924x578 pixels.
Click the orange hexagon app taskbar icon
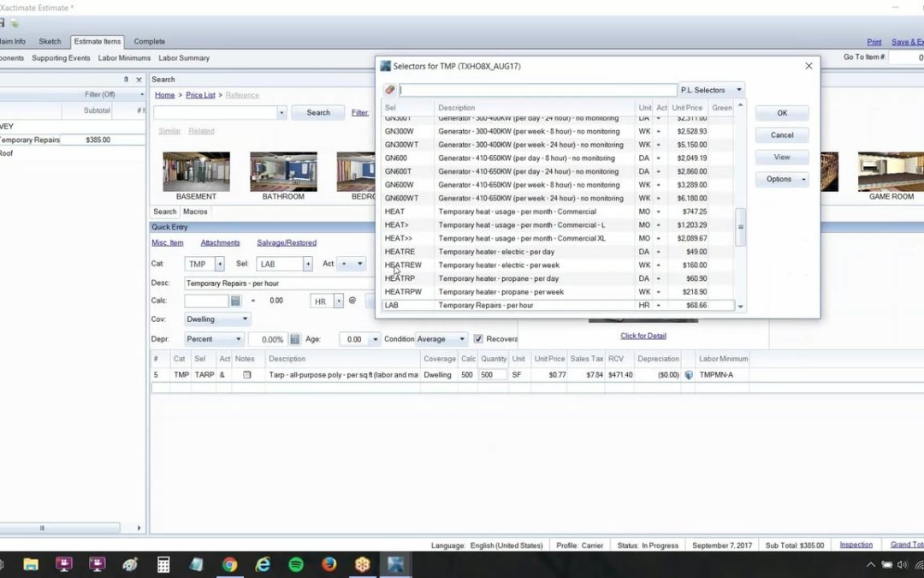362,564
